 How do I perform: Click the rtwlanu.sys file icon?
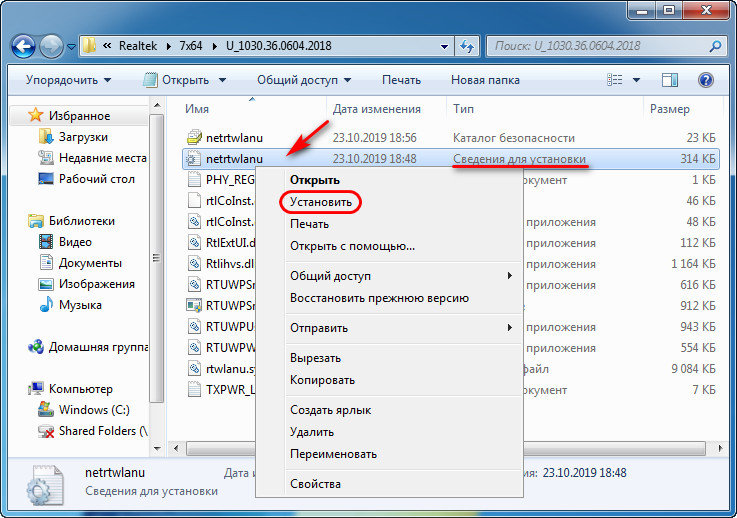coord(194,369)
